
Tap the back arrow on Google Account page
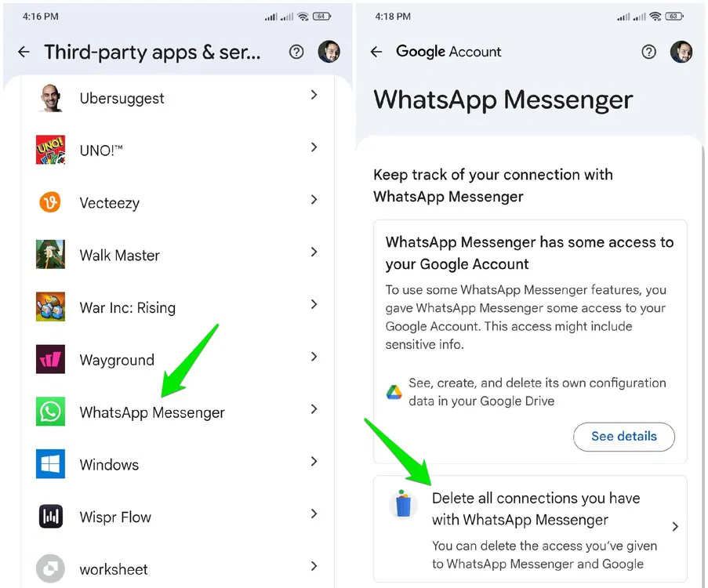pos(376,52)
